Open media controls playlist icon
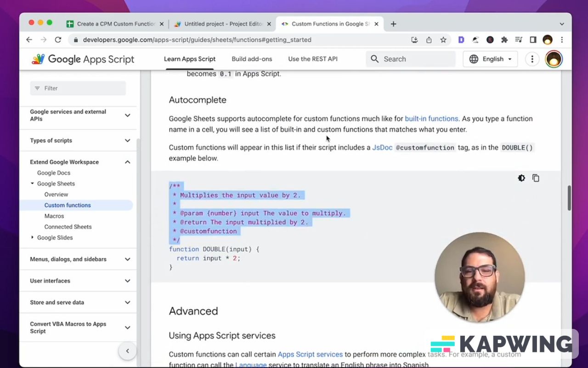The height and width of the screenshot is (368, 588). [519, 40]
